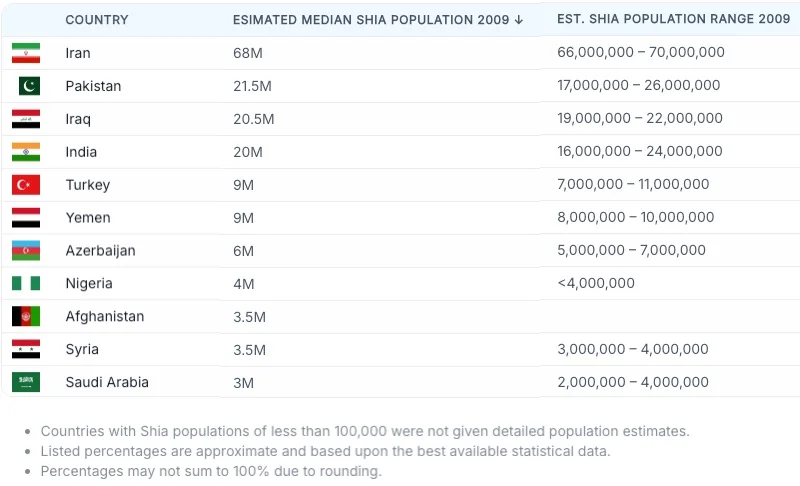Click the Iran flag icon
800x486 pixels.
pyautogui.click(x=26, y=53)
